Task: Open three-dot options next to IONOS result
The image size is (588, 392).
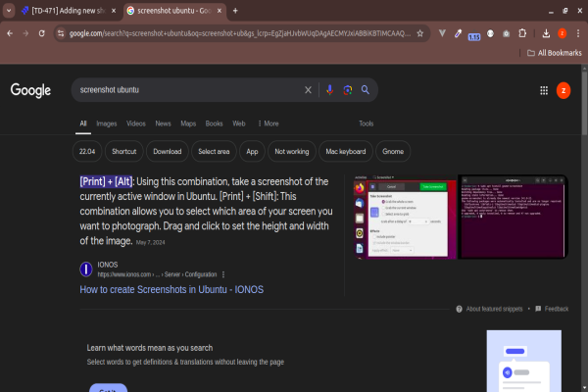Action: [223, 274]
